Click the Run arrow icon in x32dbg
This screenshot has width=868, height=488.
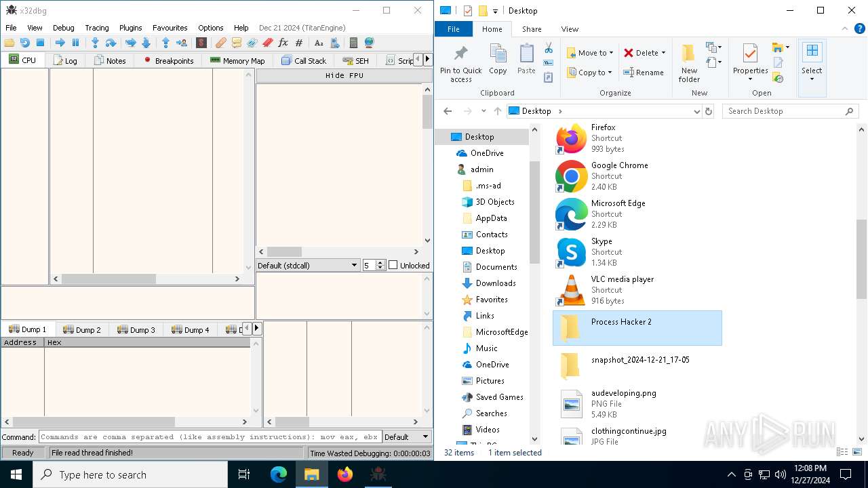coord(60,43)
